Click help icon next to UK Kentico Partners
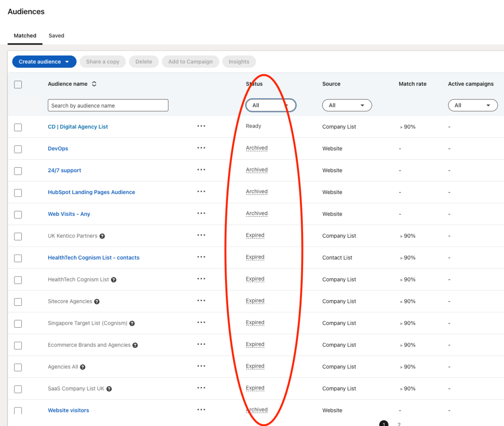The width and height of the screenshot is (504, 426). [x=102, y=236]
